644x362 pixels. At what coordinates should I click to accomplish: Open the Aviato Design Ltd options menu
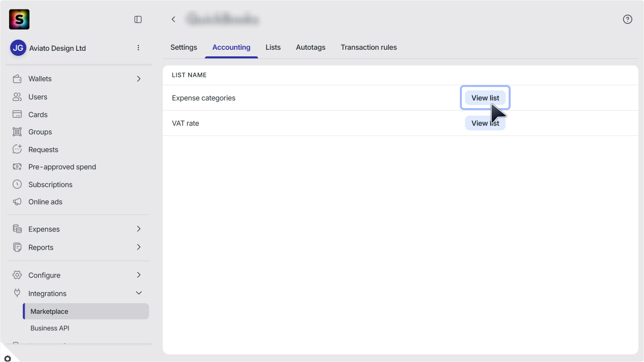[138, 48]
